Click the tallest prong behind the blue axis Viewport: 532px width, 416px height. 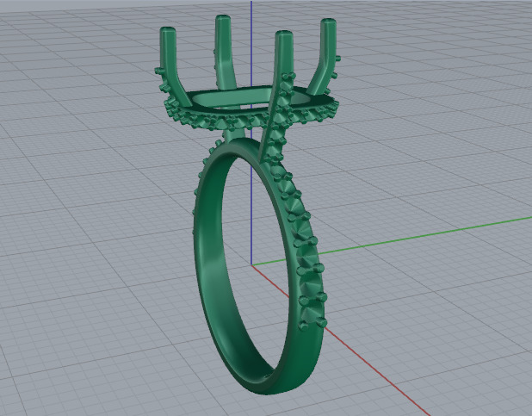(x=224, y=51)
